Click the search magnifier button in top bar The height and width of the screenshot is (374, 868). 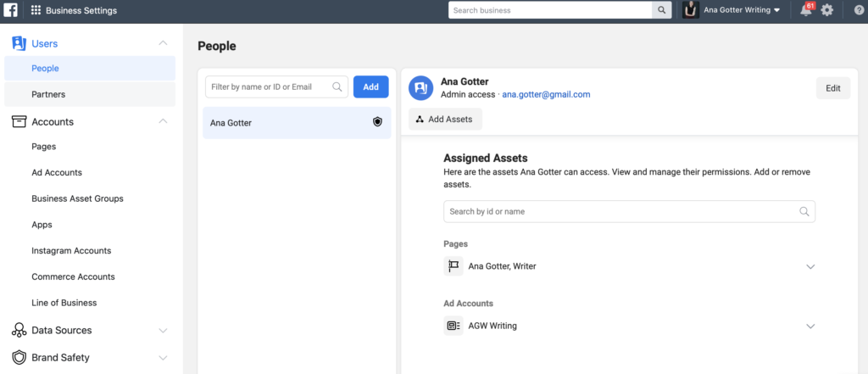tap(662, 10)
